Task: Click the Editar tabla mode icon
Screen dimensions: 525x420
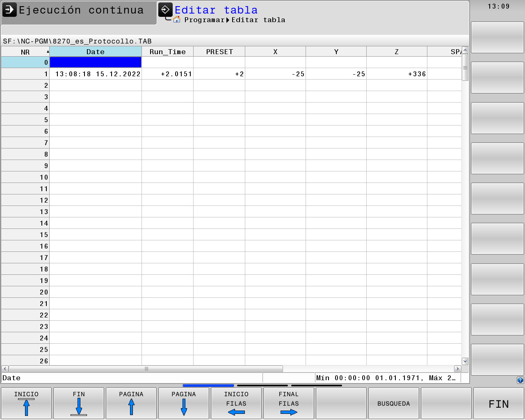Action: coord(165,9)
